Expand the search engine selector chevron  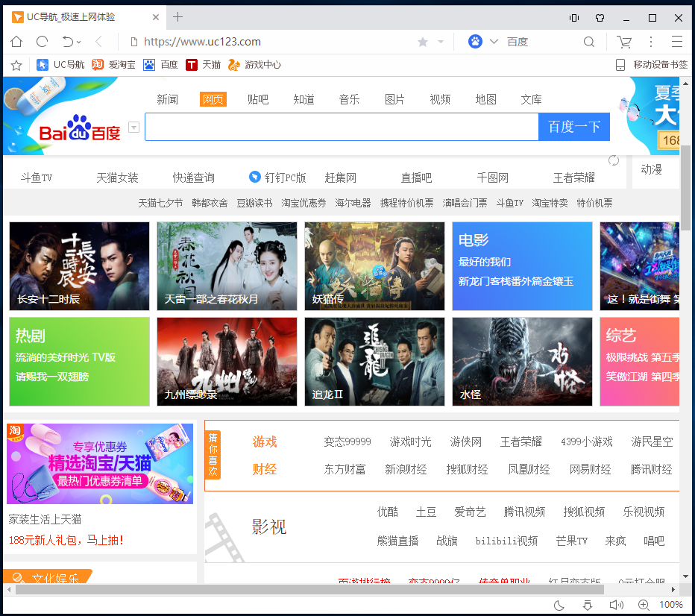point(494,42)
